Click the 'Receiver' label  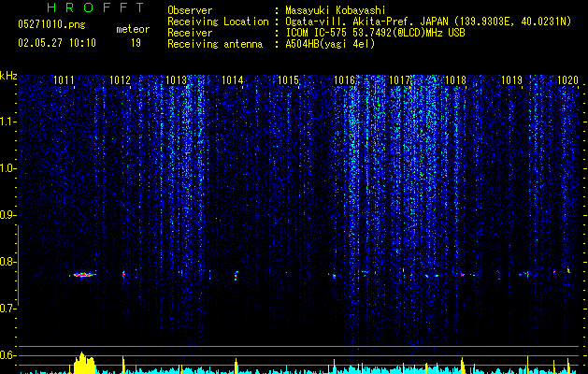click(x=190, y=33)
